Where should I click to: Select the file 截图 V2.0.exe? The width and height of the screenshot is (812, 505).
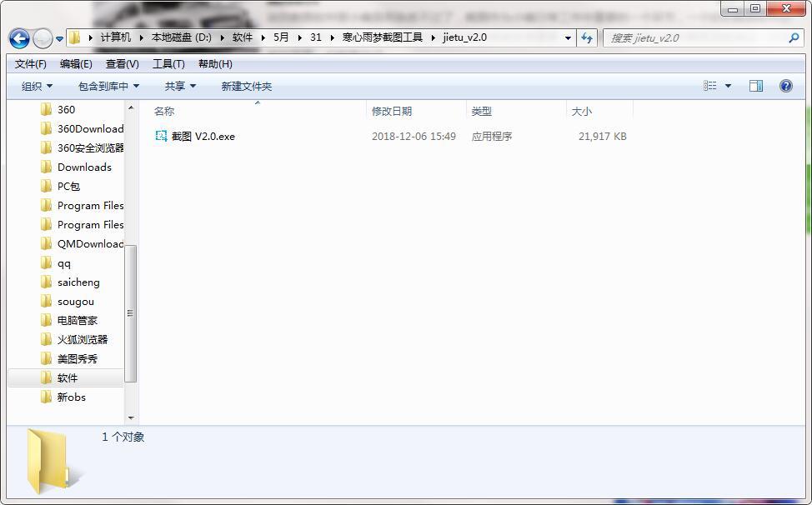pos(203,136)
